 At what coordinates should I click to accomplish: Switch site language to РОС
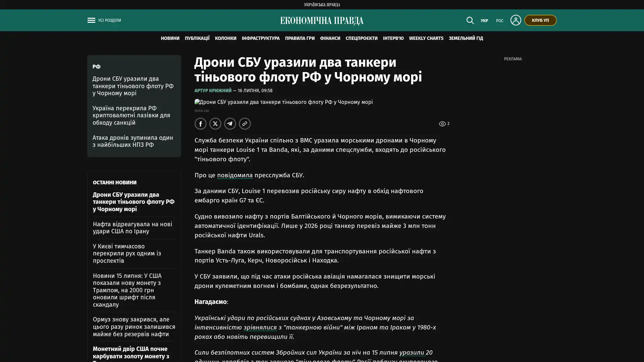499,21
